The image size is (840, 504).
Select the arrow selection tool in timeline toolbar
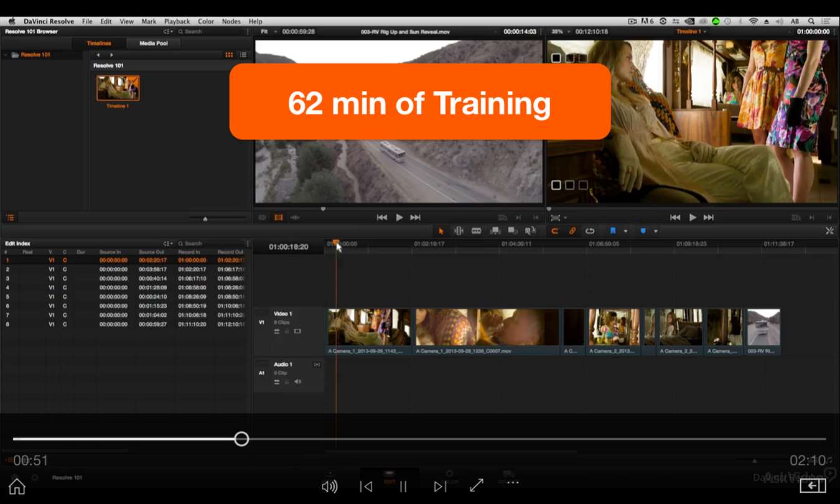(441, 231)
